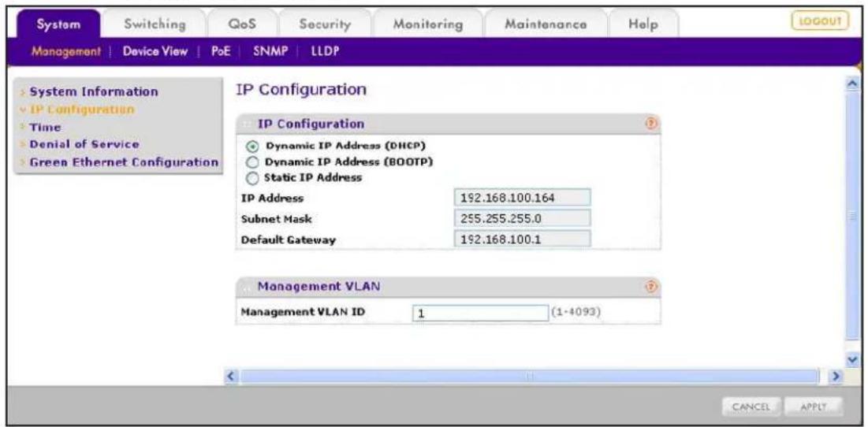Collapse the IP Configuration section header
This screenshot has width=868, height=427.
click(447, 124)
